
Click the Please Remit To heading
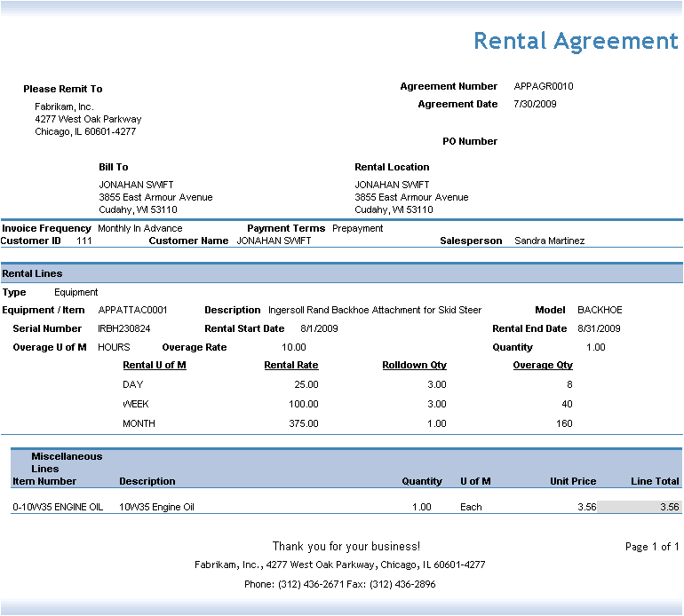point(63,89)
